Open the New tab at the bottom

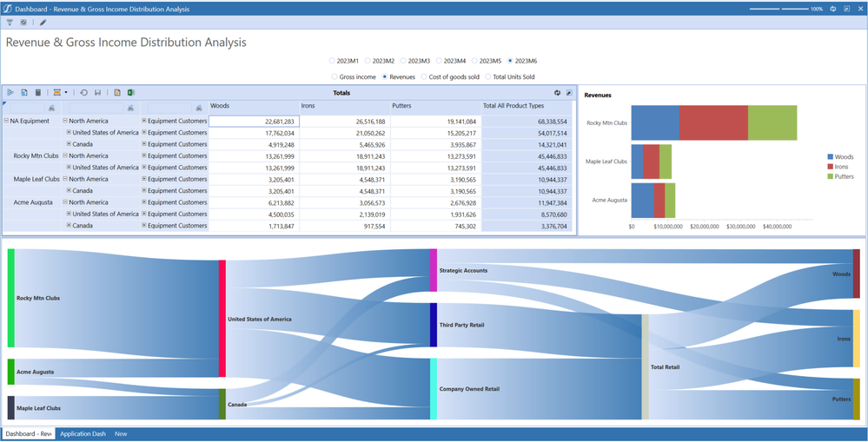pos(121,433)
